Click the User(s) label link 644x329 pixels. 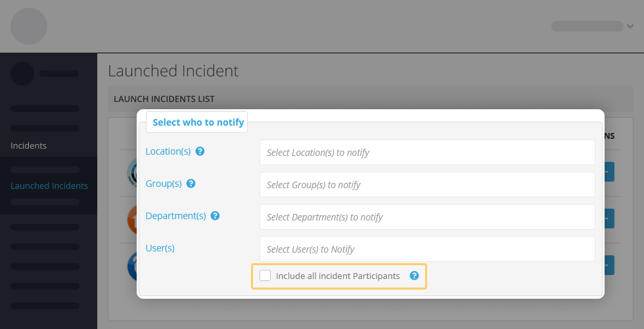pyautogui.click(x=160, y=248)
